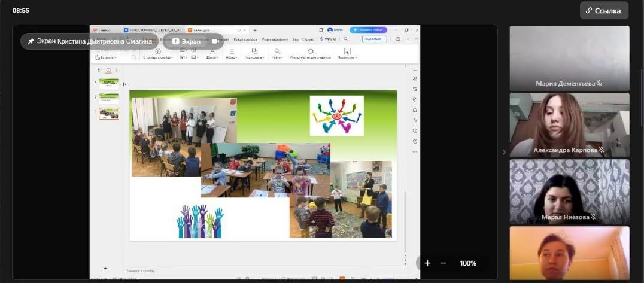Zoom in with the plus button

(427, 263)
